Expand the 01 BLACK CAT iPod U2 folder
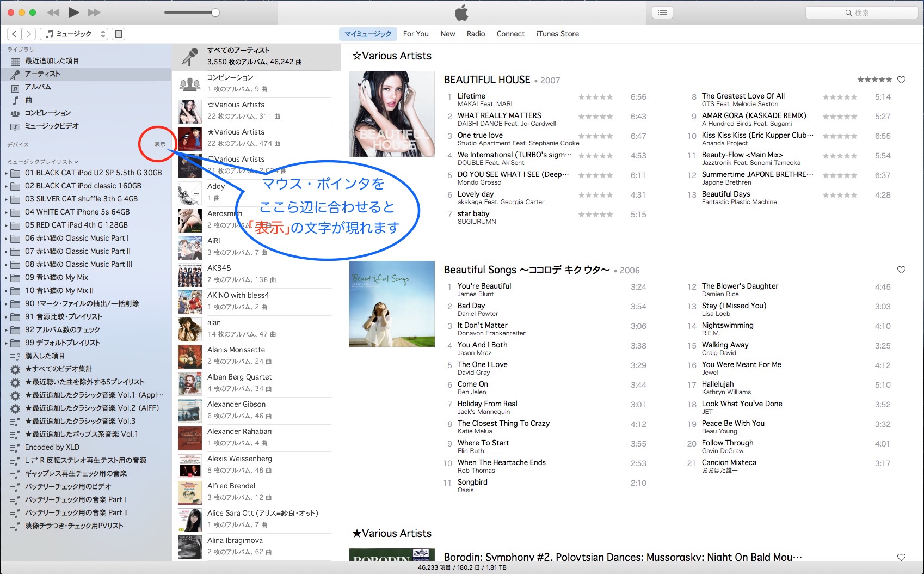 click(6, 173)
